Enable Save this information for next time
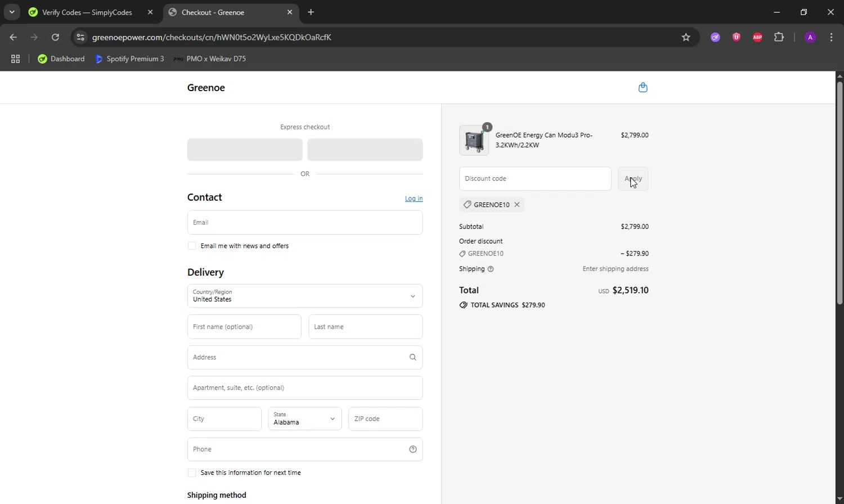Screen dimensions: 844x504 pos(192,472)
